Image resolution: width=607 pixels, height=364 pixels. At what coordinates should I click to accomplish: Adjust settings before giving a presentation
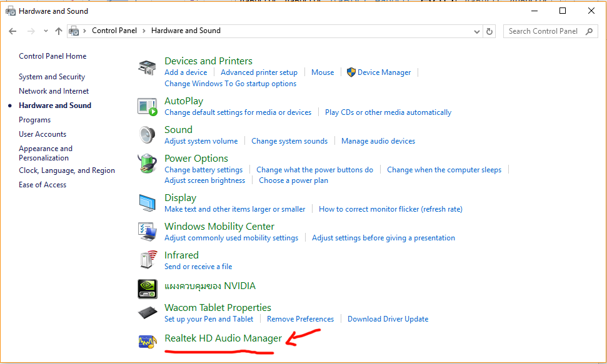384,238
